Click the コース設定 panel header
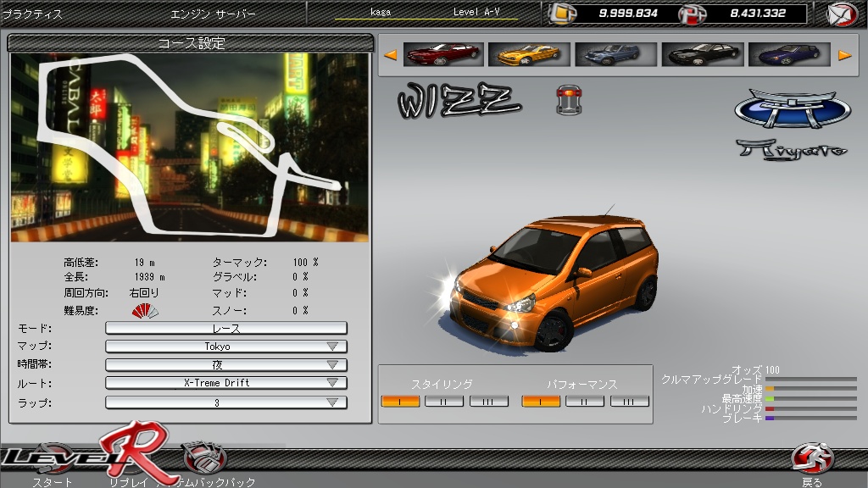The image size is (868, 488). pyautogui.click(x=191, y=43)
